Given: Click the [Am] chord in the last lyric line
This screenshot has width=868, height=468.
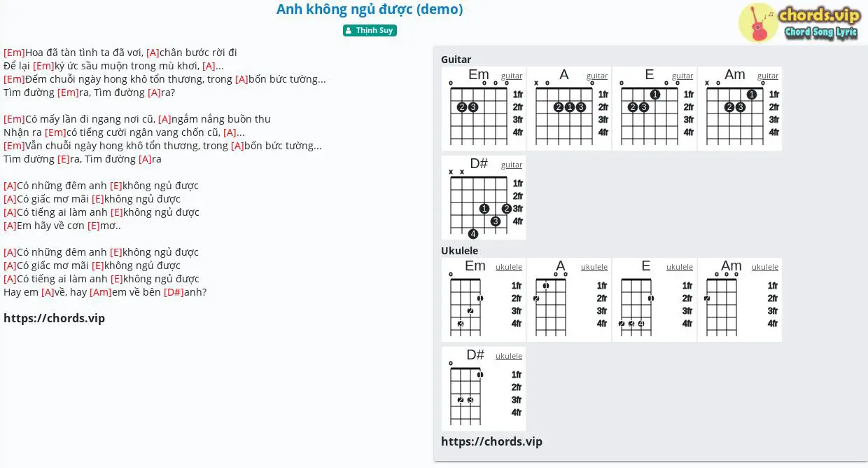Looking at the screenshot, I should 101,292.
